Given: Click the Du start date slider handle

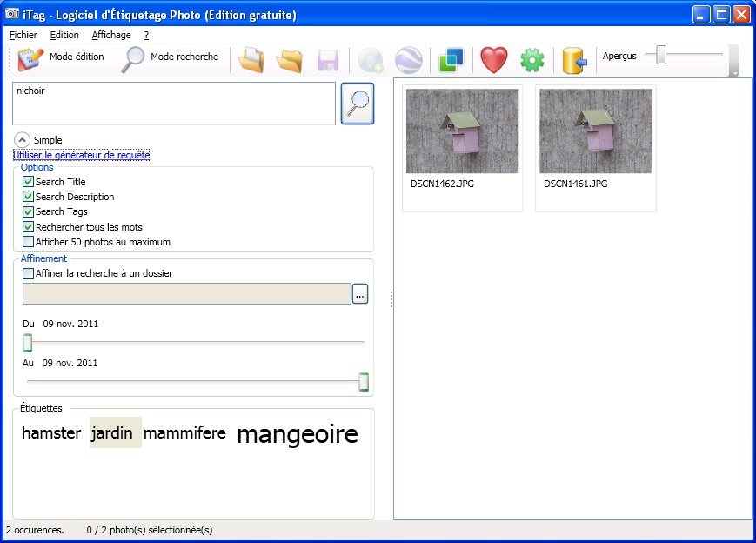Looking at the screenshot, I should tap(28, 342).
